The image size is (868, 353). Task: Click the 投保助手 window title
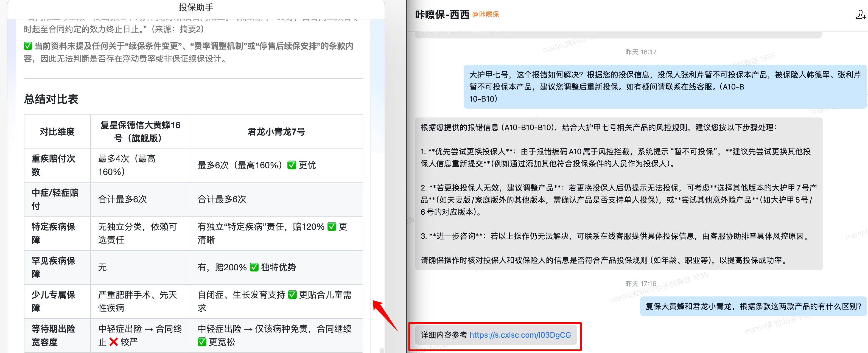pyautogui.click(x=196, y=7)
